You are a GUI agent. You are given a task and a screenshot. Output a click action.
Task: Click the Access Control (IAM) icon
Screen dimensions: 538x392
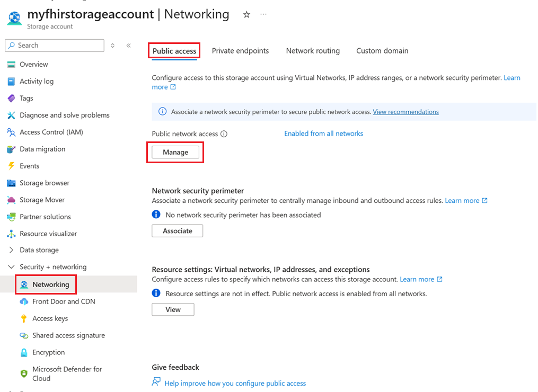click(11, 132)
